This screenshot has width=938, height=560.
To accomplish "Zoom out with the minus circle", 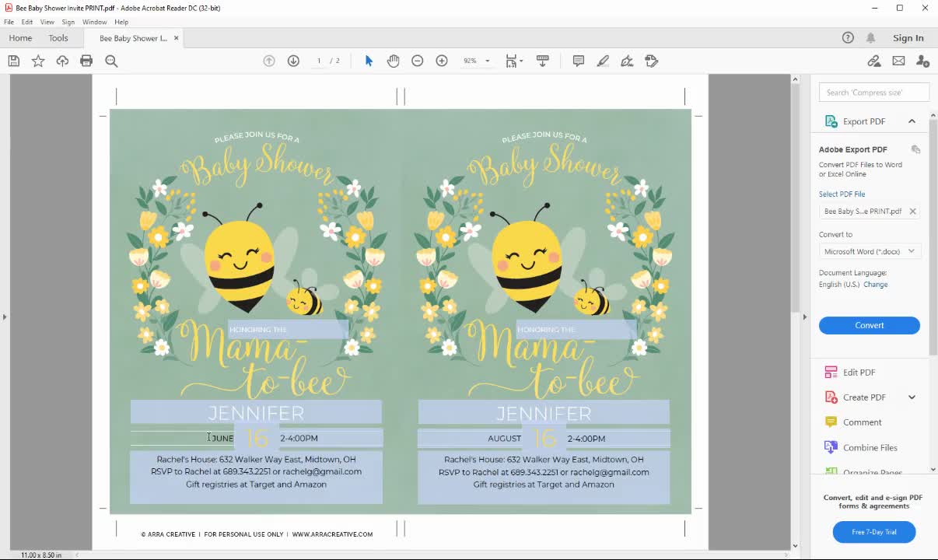I will (x=418, y=61).
